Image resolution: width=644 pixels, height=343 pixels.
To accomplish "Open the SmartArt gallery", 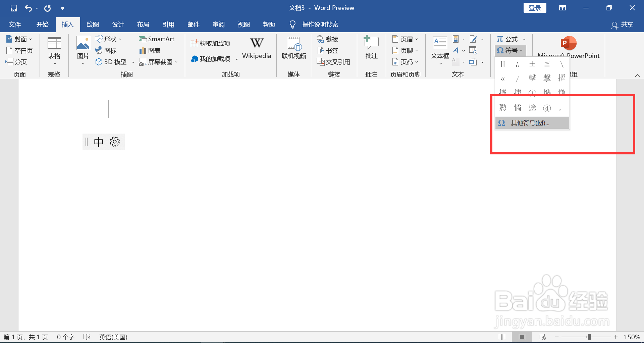I will point(157,39).
